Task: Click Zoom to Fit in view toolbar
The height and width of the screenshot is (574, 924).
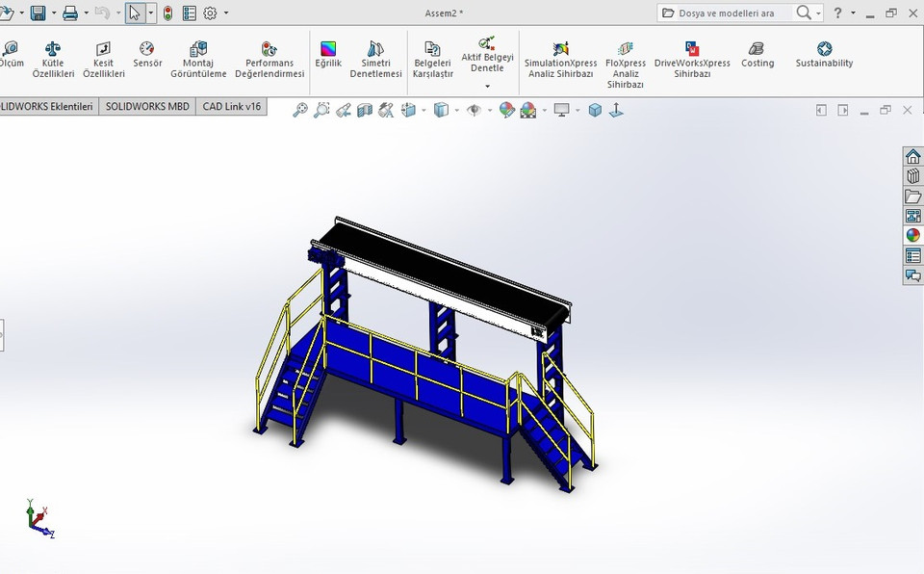Action: 300,110
